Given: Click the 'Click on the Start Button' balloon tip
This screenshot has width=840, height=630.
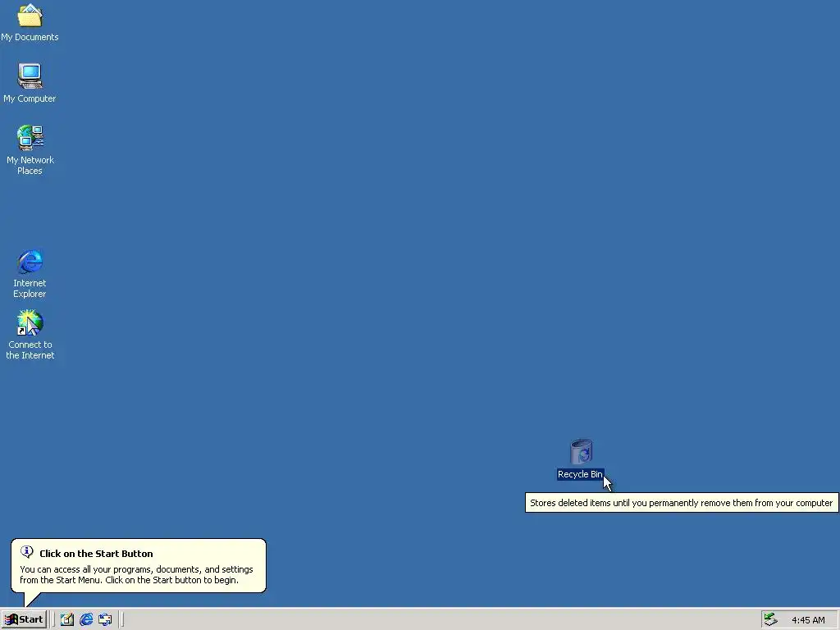Looking at the screenshot, I should [139, 566].
